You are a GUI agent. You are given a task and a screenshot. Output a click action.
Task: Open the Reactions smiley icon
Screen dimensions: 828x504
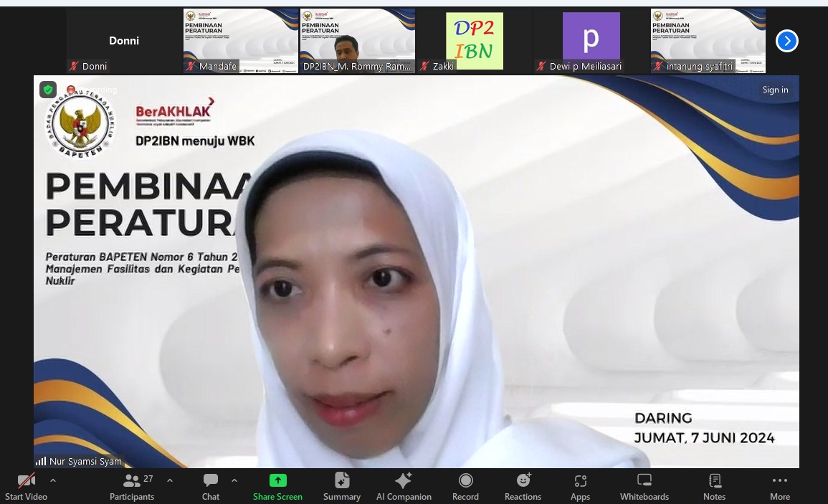[523, 480]
